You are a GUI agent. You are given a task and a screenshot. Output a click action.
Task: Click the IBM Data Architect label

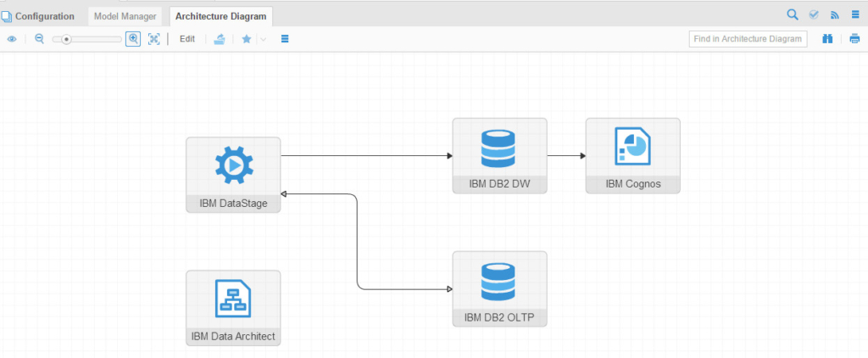(x=234, y=337)
